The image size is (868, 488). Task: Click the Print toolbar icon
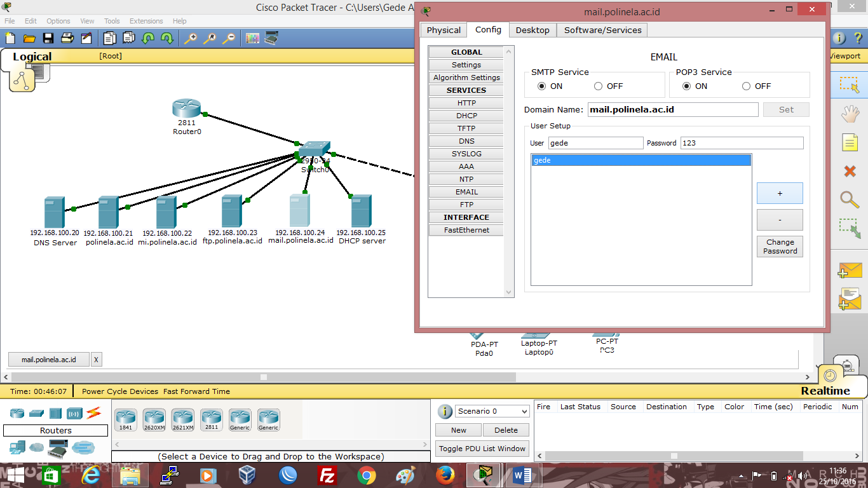click(x=67, y=38)
